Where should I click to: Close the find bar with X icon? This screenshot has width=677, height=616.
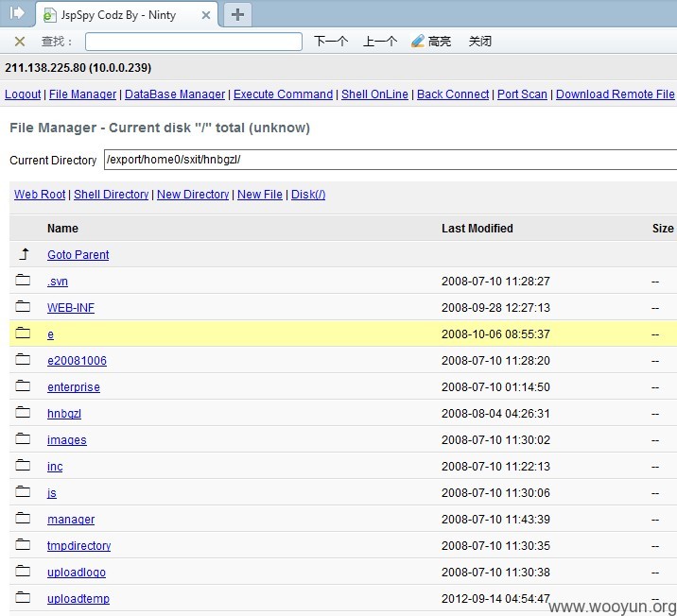(20, 42)
